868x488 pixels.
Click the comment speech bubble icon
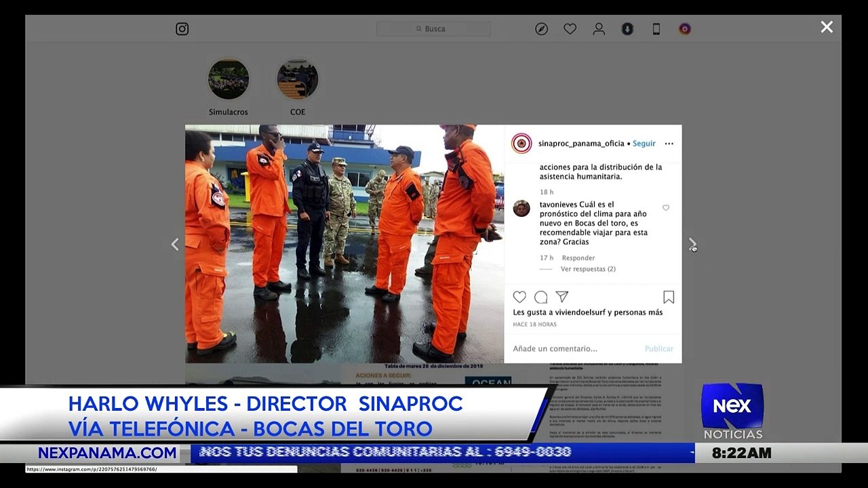(540, 297)
